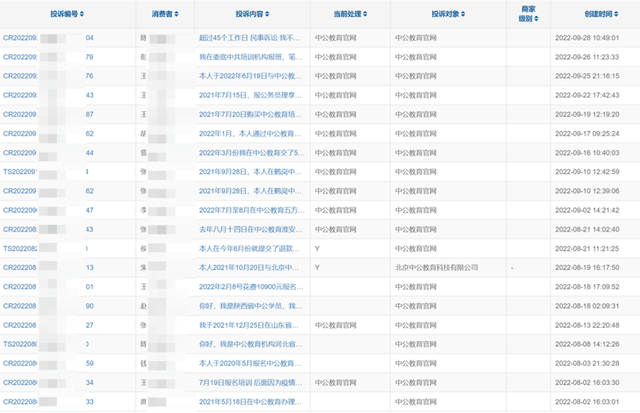Open TS202209 complaint number link
640x413 pixels.
coord(46,172)
